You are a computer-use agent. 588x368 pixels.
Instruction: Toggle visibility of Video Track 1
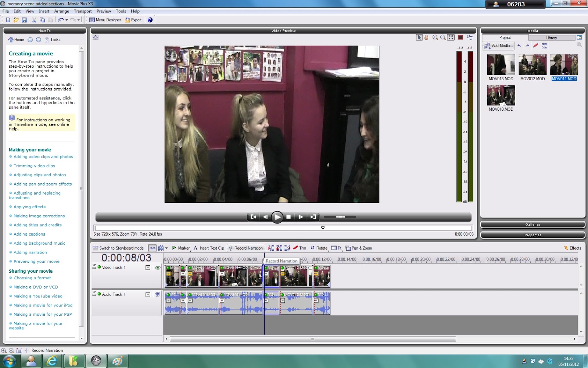(158, 268)
